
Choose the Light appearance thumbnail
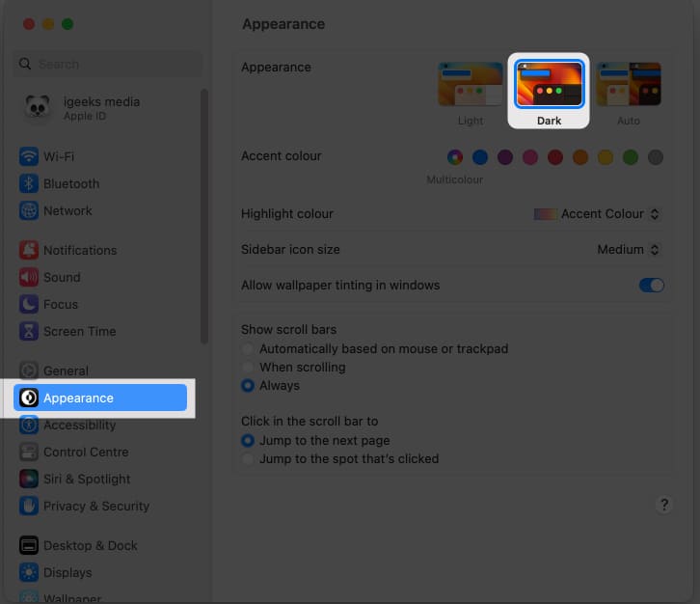[x=471, y=84]
